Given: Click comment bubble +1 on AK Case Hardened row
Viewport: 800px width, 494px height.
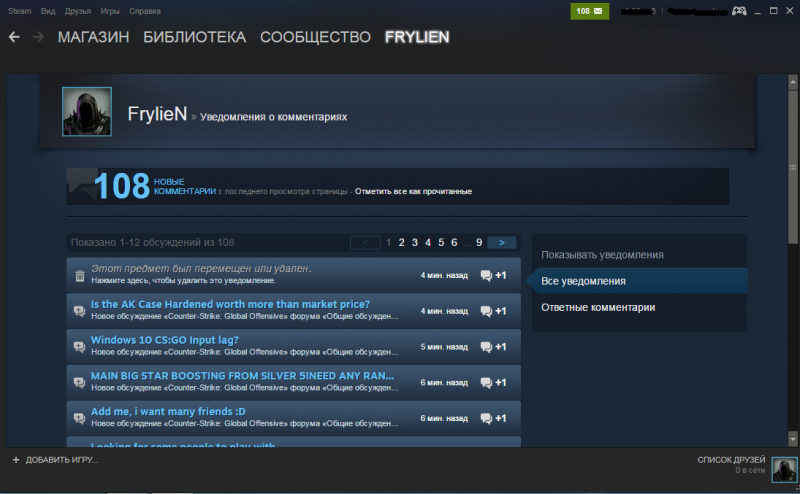Looking at the screenshot, I should [493, 311].
